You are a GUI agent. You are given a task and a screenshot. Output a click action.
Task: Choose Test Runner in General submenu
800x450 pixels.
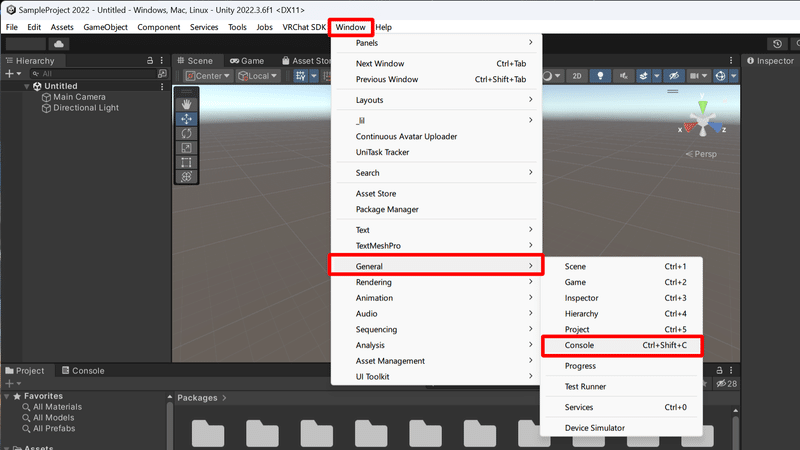[x=622, y=387]
